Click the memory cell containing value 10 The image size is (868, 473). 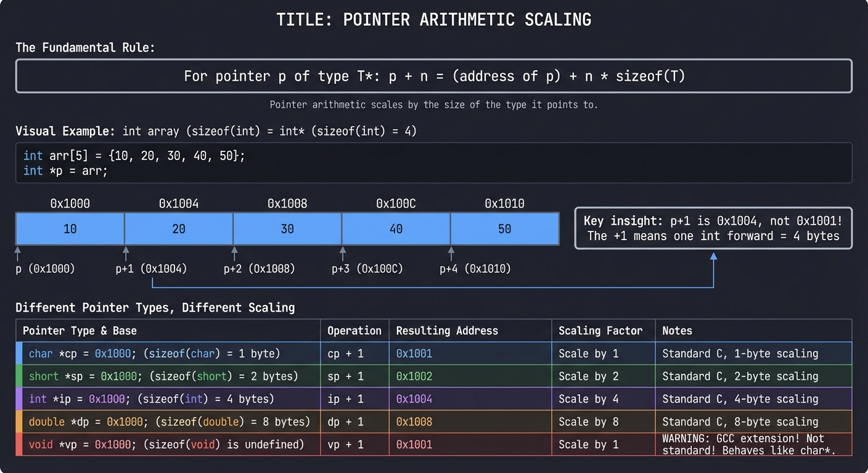(x=70, y=228)
